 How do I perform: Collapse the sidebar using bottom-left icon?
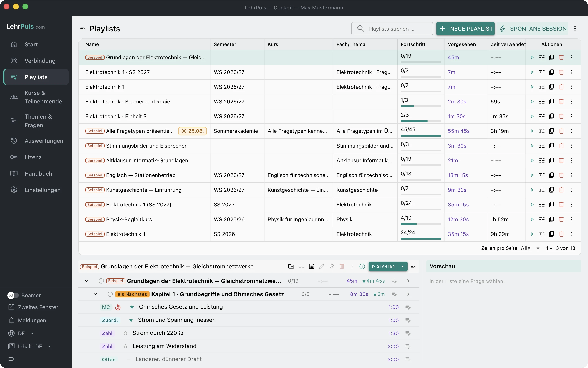(x=11, y=359)
